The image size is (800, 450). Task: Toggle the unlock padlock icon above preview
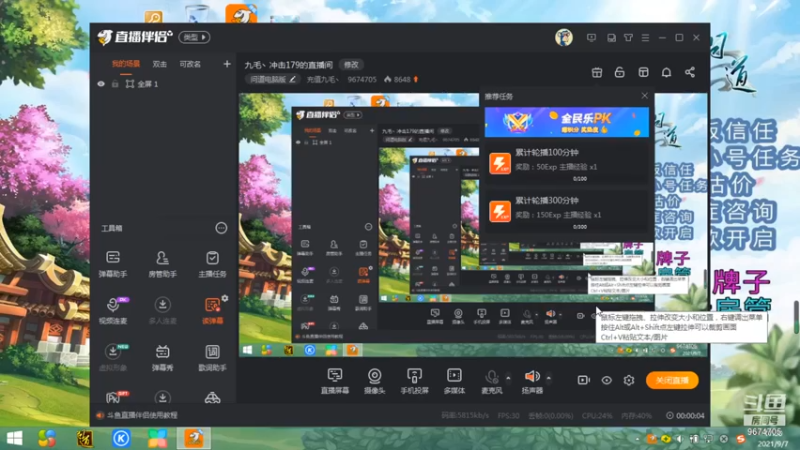[x=619, y=72]
